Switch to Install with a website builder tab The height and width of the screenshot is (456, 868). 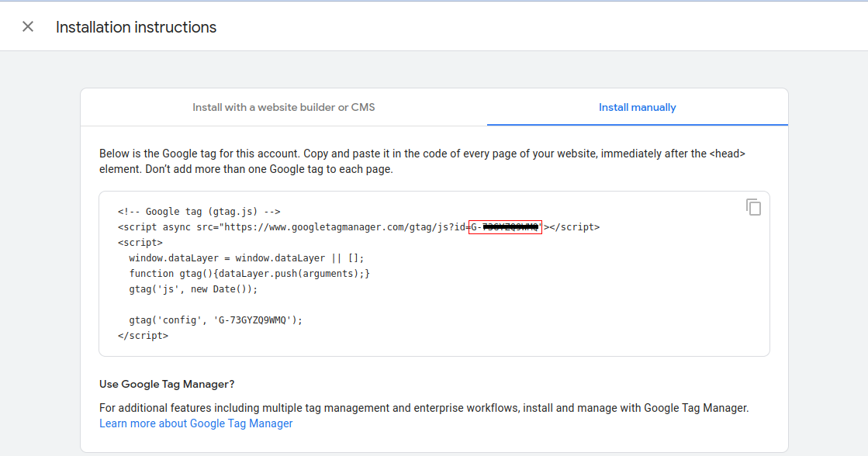(283, 107)
